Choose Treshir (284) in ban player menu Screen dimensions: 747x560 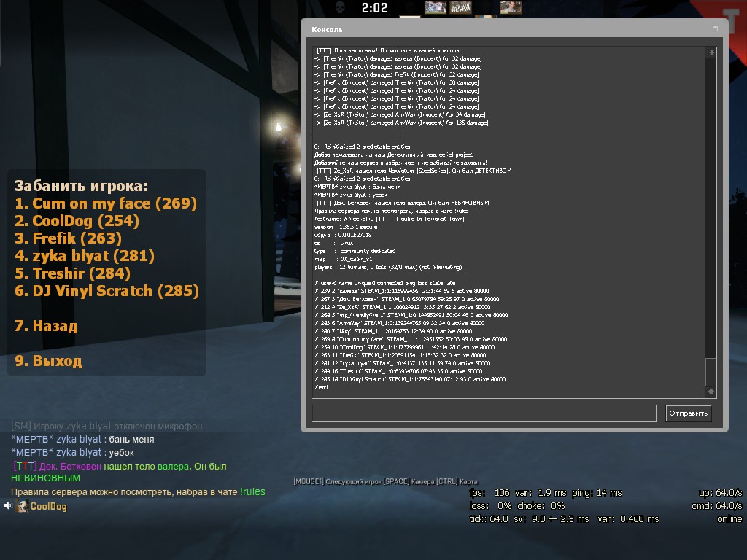click(72, 273)
